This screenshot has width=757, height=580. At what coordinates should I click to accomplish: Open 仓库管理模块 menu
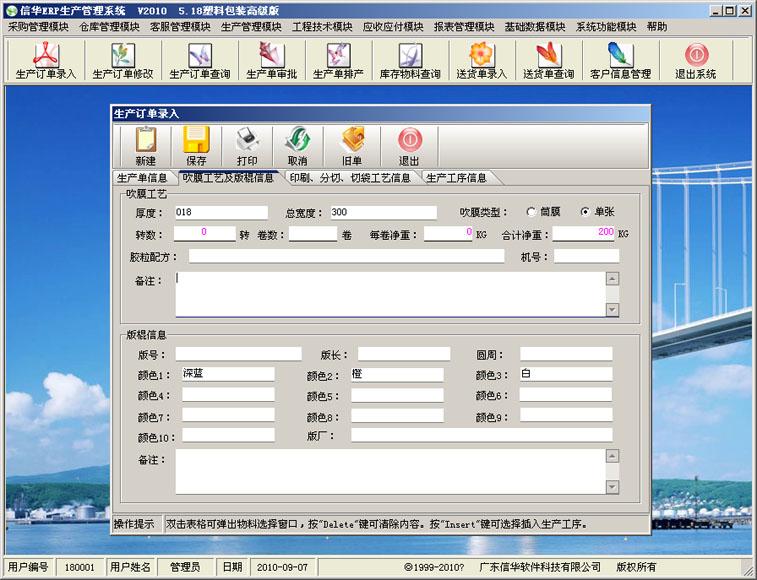coord(110,27)
